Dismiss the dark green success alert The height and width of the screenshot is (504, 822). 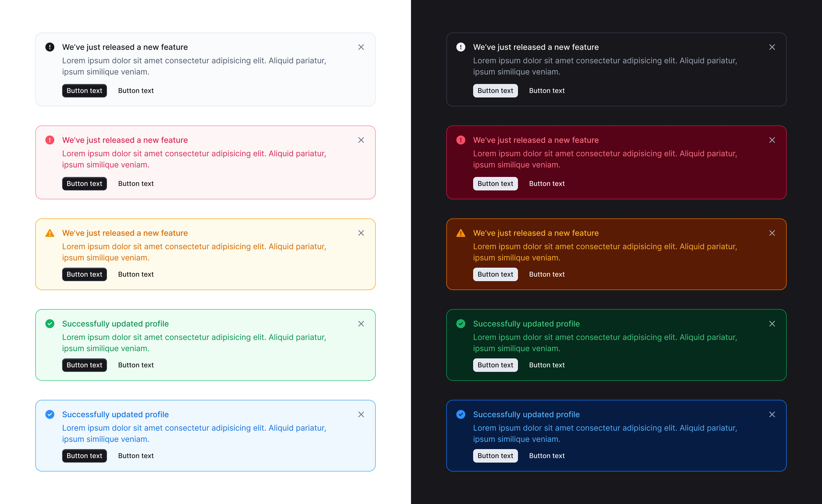pyautogui.click(x=772, y=324)
